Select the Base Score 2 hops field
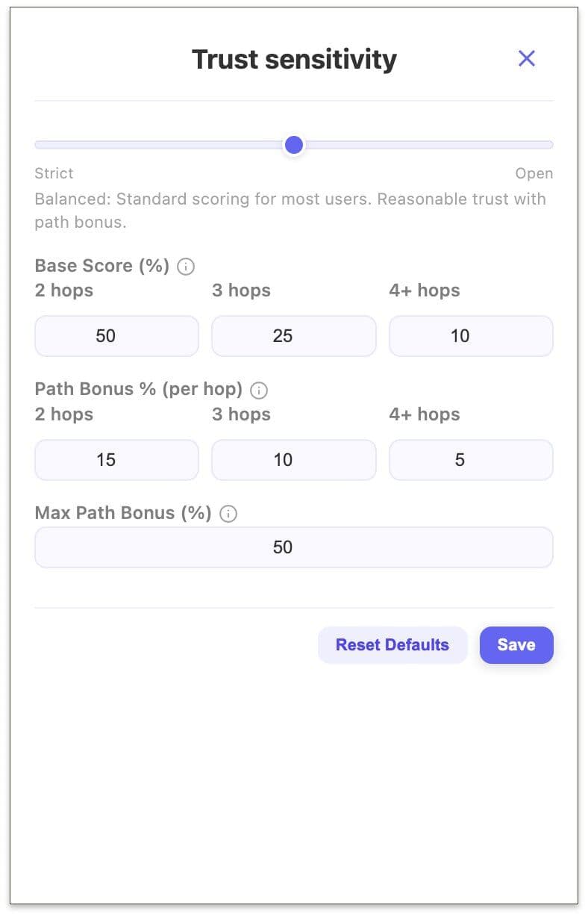The height and width of the screenshot is (917, 588). (116, 336)
